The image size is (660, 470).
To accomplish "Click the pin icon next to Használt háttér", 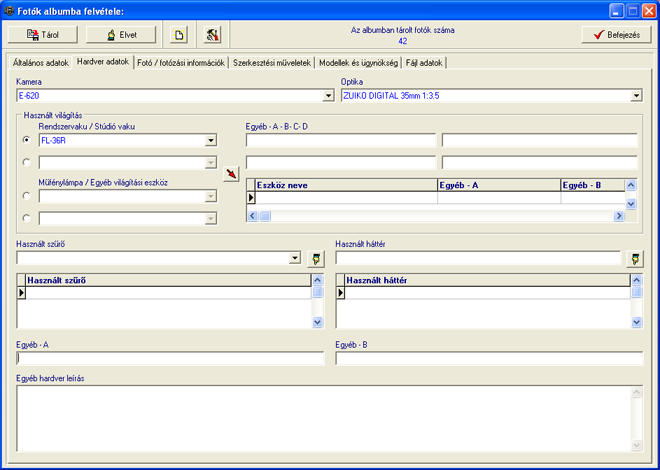I will tap(635, 259).
